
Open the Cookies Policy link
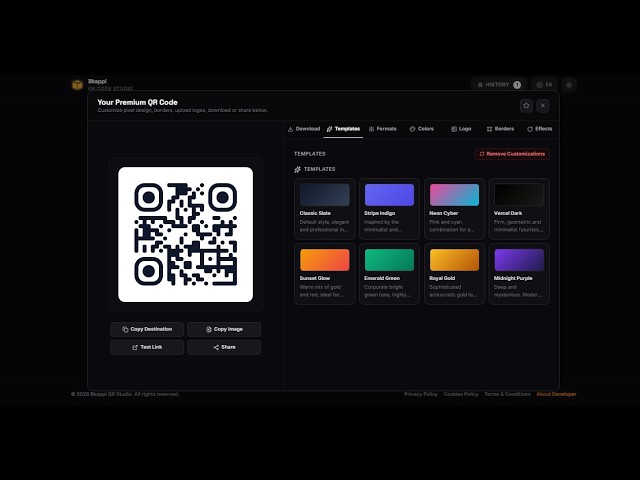coord(461,394)
